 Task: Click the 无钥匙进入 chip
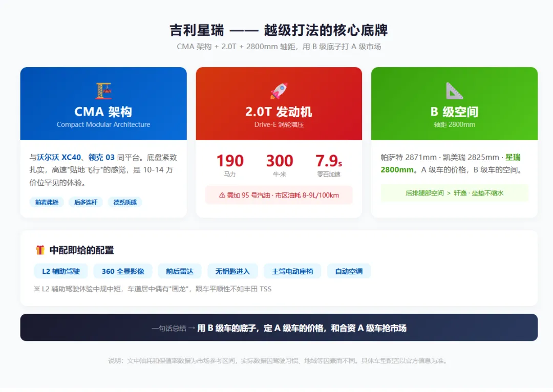pos(232,271)
